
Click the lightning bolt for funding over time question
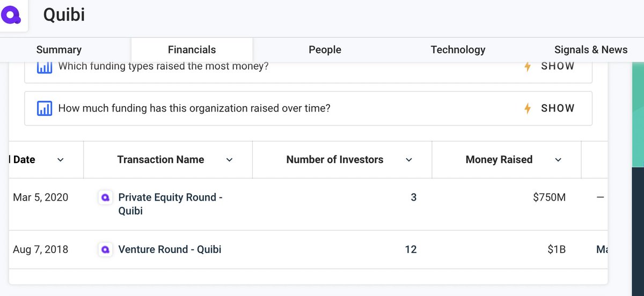(528, 108)
